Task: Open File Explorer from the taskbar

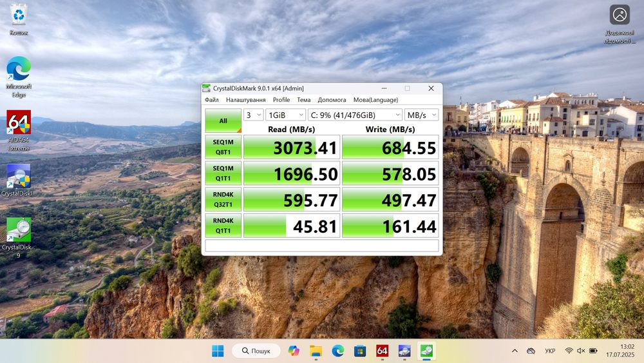Action: 316,351
